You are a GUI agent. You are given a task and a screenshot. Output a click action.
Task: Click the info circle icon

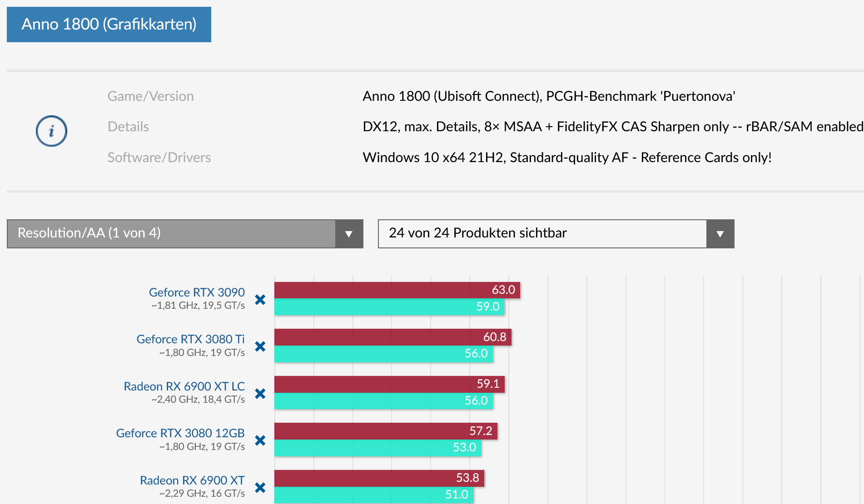click(51, 131)
